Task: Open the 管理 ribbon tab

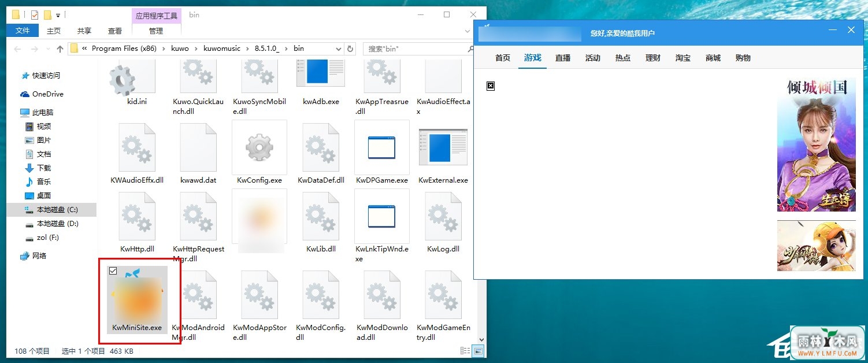Action: [156, 31]
